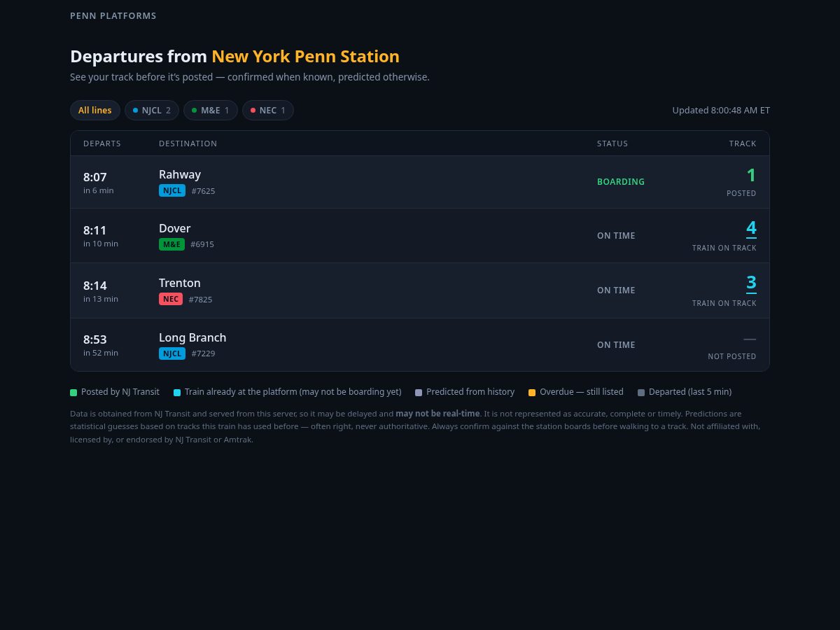Image resolution: width=840 pixels, height=630 pixels.
Task: Click train number #6915
Action: pyautogui.click(x=202, y=245)
